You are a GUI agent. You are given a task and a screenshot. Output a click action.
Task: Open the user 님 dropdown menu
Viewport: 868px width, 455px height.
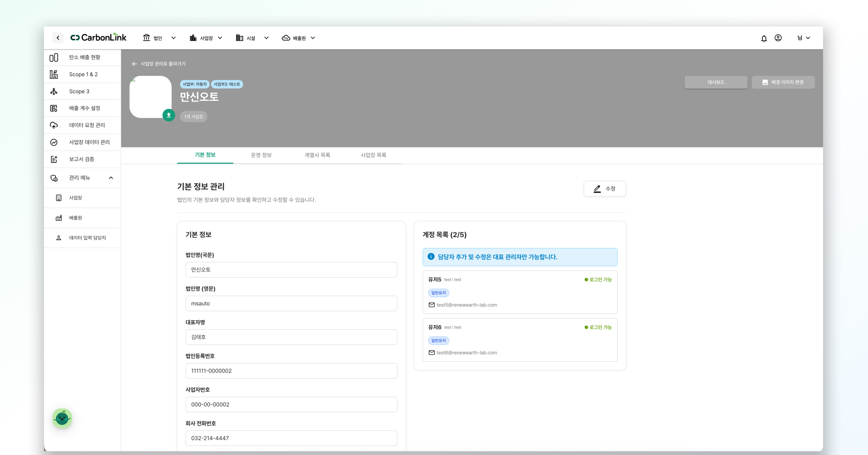(x=804, y=38)
